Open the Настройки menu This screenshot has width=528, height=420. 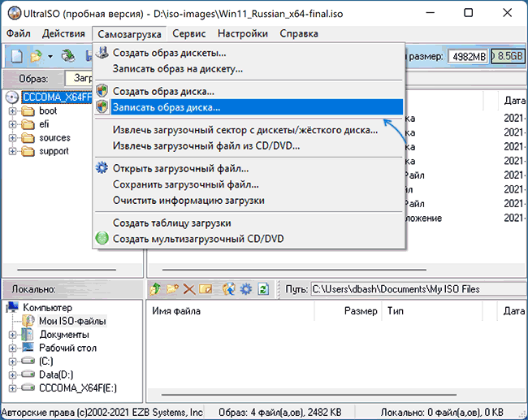[x=242, y=33]
